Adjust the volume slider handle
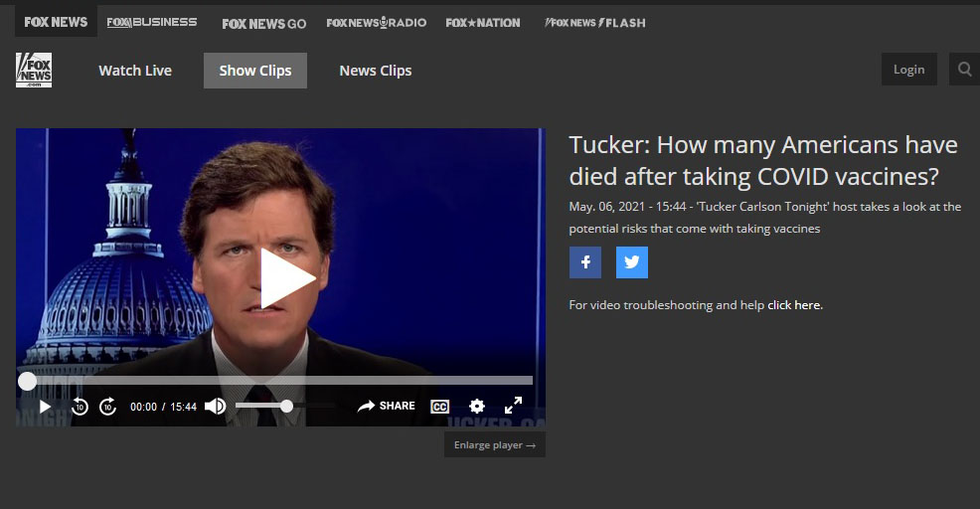 tap(286, 407)
